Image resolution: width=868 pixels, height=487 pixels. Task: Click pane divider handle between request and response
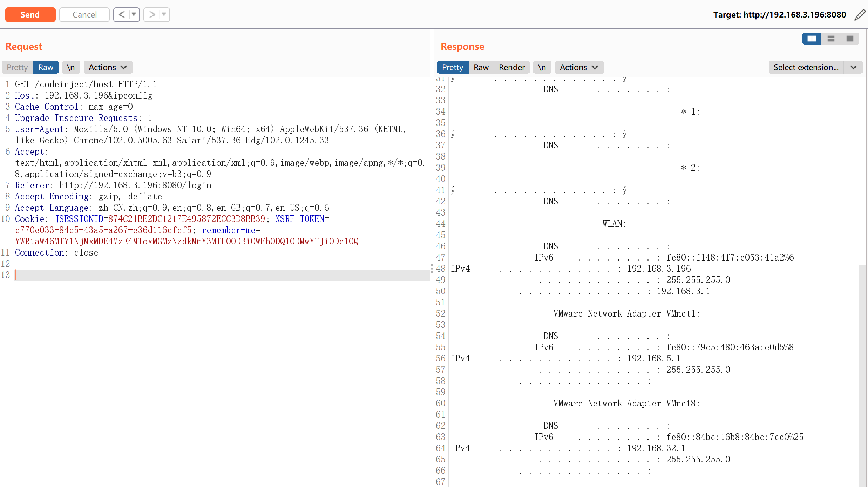(x=432, y=269)
